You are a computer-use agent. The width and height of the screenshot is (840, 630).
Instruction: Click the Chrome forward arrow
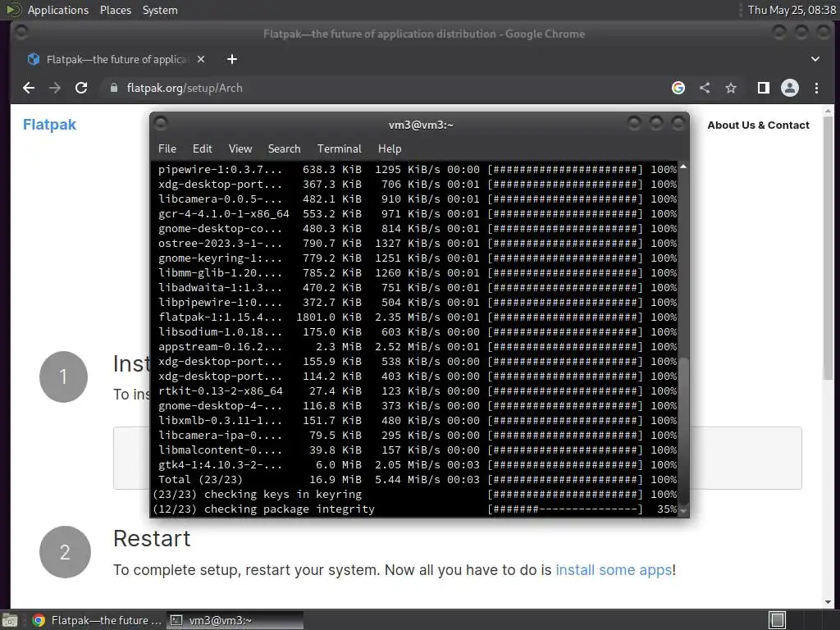click(x=55, y=88)
